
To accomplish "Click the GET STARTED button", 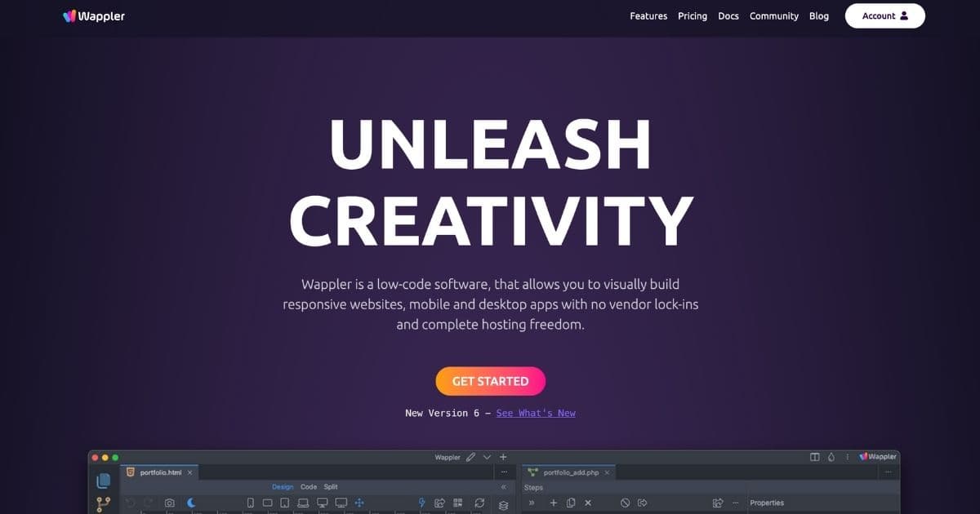I will [x=490, y=381].
